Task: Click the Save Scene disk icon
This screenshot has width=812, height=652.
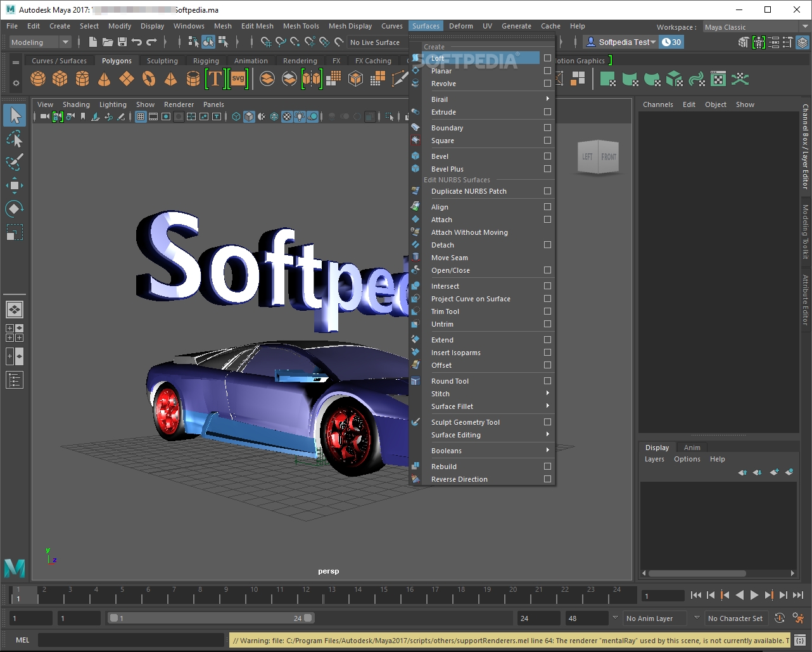Action: [x=122, y=42]
